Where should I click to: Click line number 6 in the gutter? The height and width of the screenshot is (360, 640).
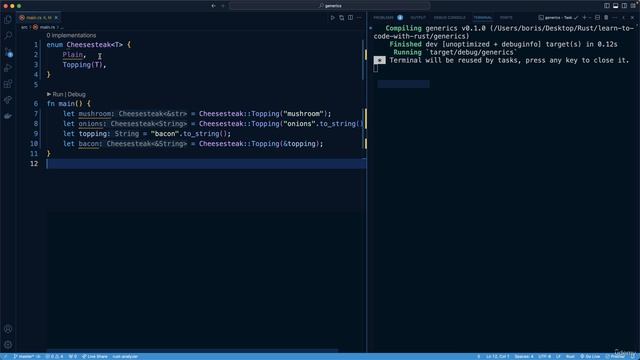point(36,104)
